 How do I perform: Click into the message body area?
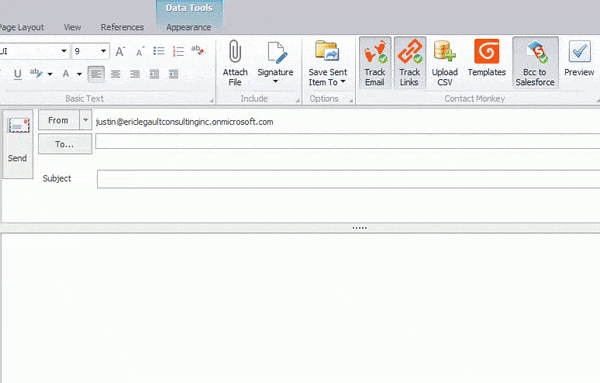pyautogui.click(x=300, y=308)
